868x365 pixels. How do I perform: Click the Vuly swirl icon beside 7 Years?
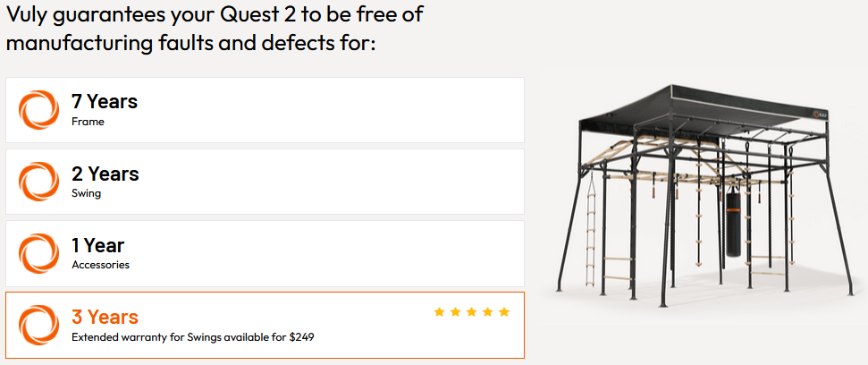pos(38,110)
